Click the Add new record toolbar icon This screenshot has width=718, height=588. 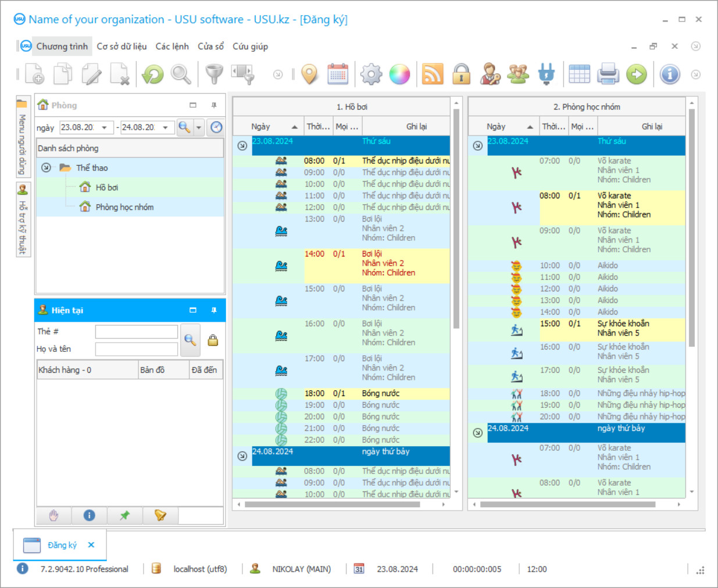pyautogui.click(x=35, y=74)
